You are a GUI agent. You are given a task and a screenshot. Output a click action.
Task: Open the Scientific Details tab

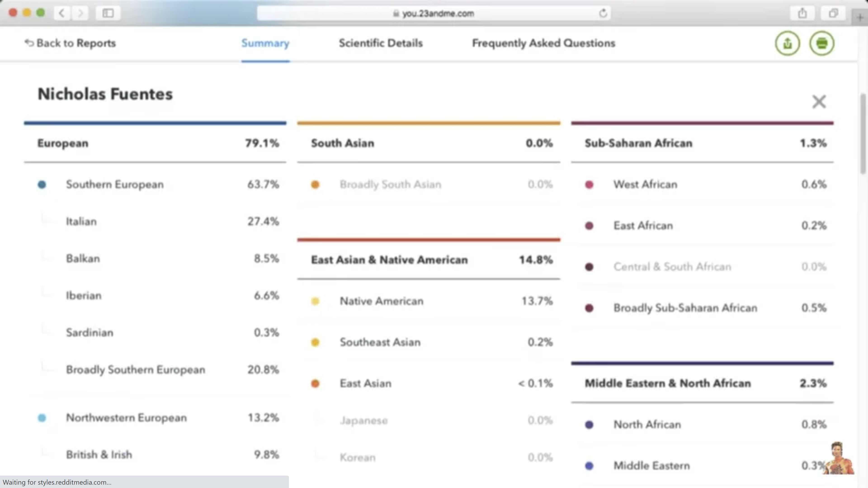pyautogui.click(x=380, y=43)
